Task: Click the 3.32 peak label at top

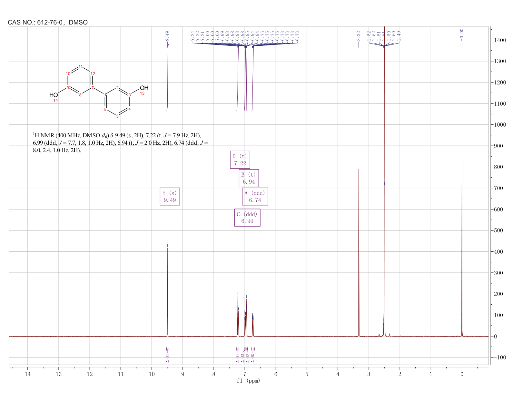Action: pyautogui.click(x=359, y=36)
